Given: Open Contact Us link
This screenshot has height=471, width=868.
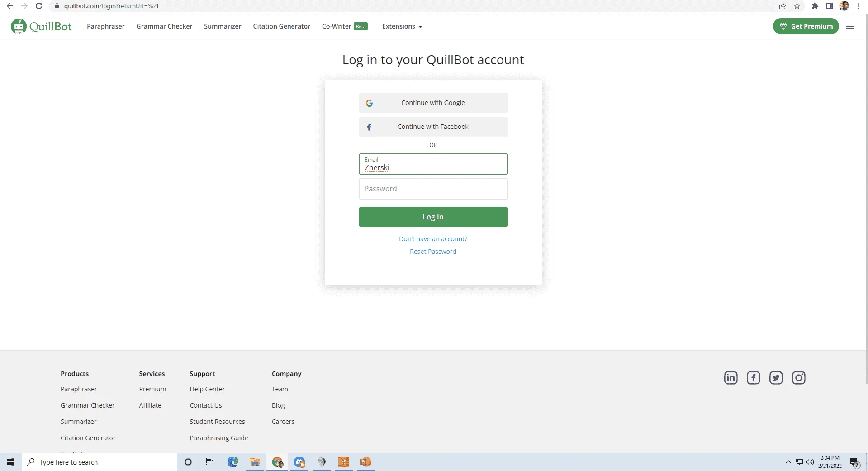Looking at the screenshot, I should pos(206,405).
